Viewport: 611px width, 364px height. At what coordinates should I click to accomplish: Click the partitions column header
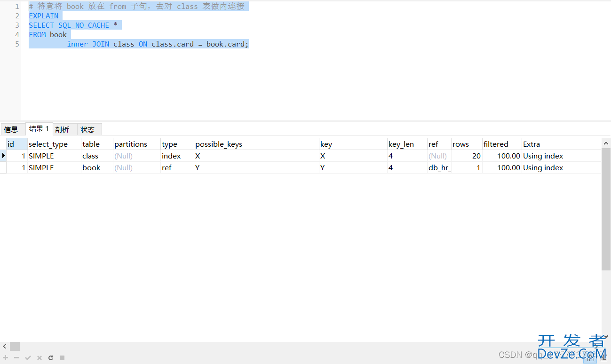137,144
